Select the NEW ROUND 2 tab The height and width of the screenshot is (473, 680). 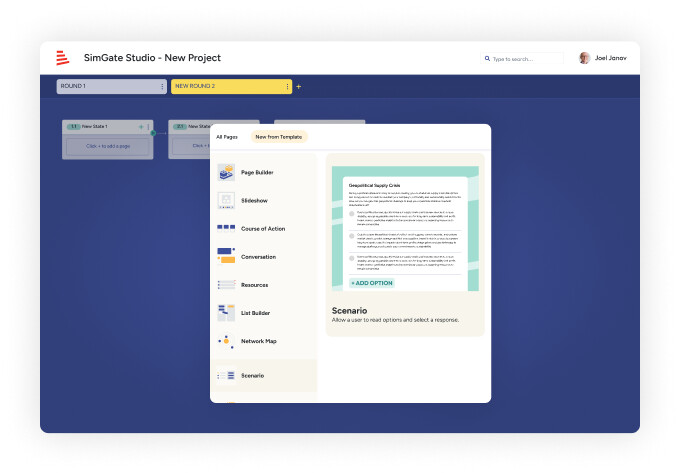[231, 86]
